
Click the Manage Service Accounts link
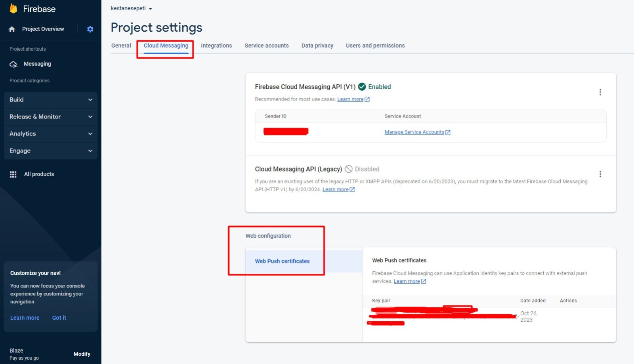[414, 132]
